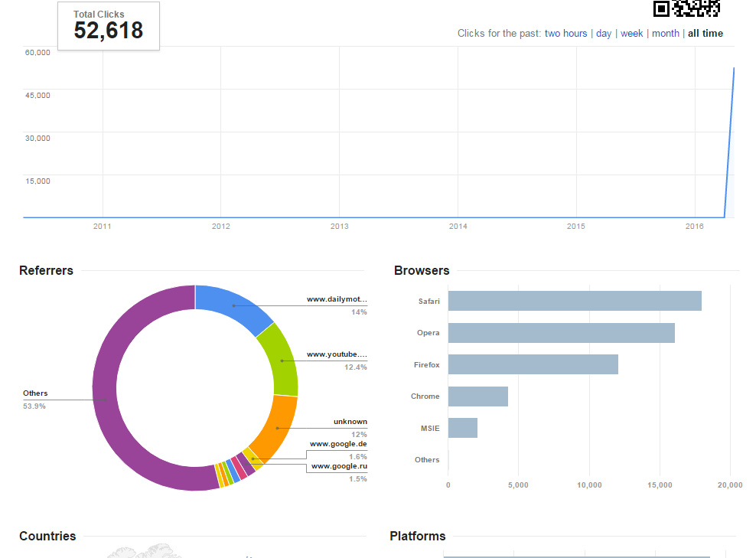Click the Opera browser bar

coord(560,332)
